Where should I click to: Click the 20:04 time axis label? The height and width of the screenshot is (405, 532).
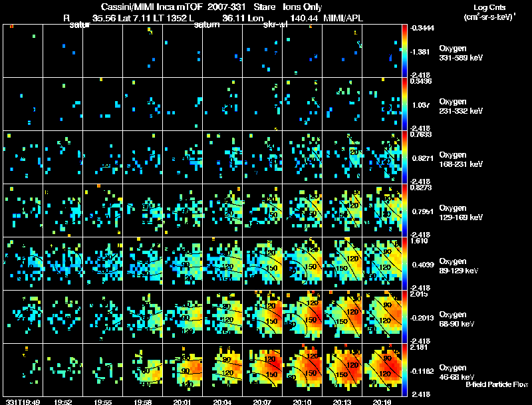(x=222, y=402)
